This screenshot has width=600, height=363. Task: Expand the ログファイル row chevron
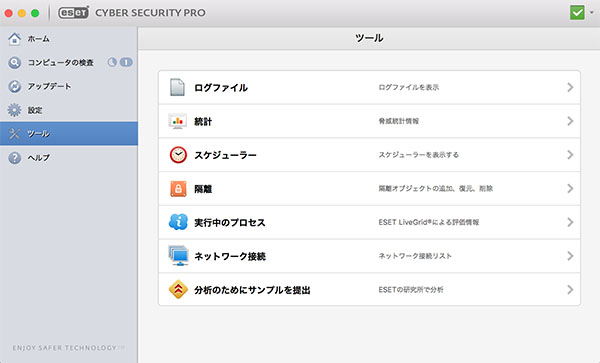coord(570,87)
